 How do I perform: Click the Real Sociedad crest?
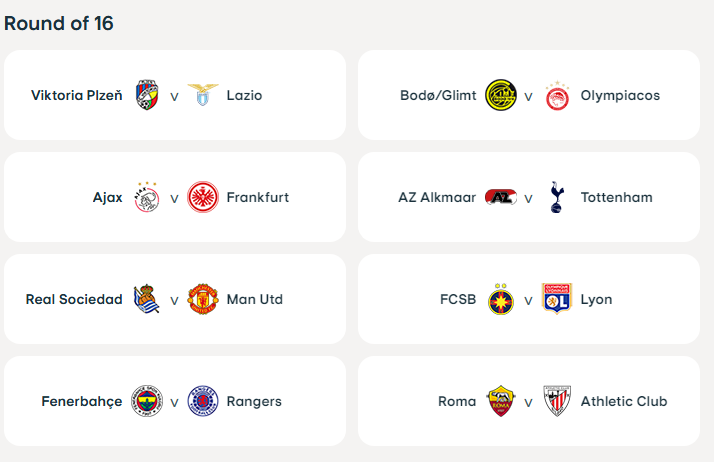pos(147,299)
